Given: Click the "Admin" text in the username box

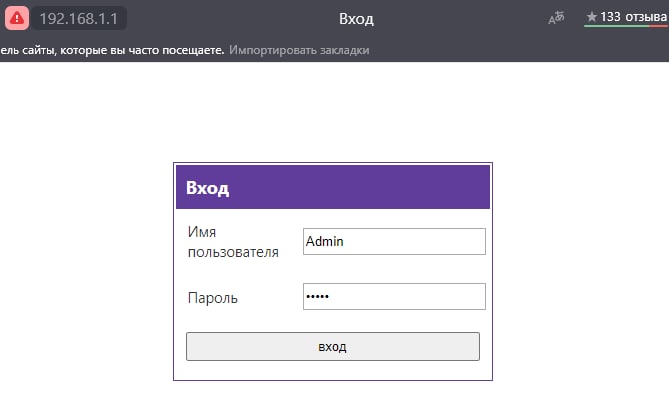Looking at the screenshot, I should click(x=324, y=241).
